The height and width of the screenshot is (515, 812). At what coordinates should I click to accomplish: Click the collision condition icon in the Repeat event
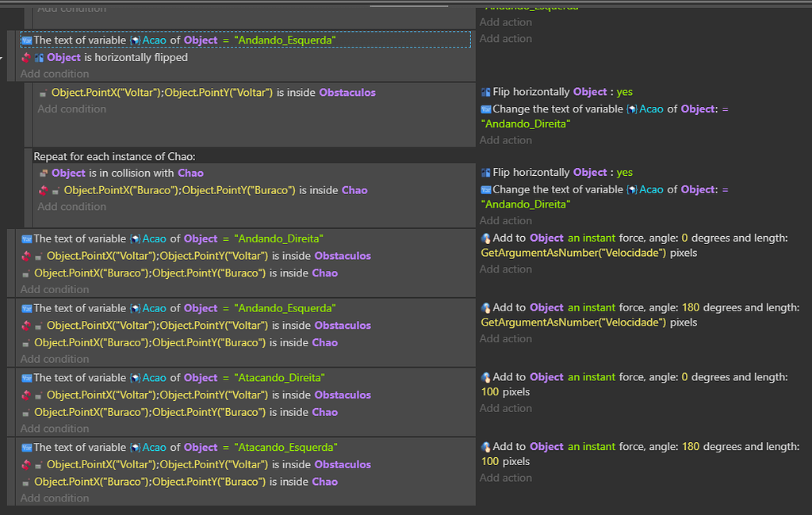point(46,173)
